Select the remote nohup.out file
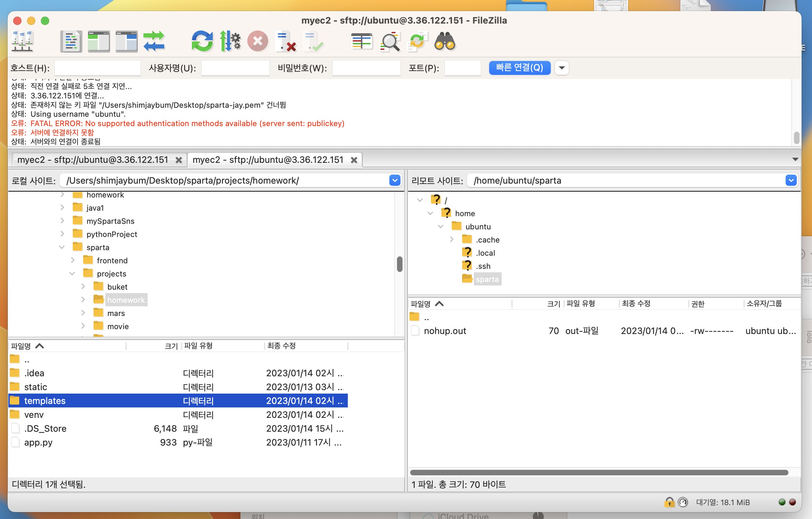Image resolution: width=812 pixels, height=519 pixels. click(x=604, y=331)
